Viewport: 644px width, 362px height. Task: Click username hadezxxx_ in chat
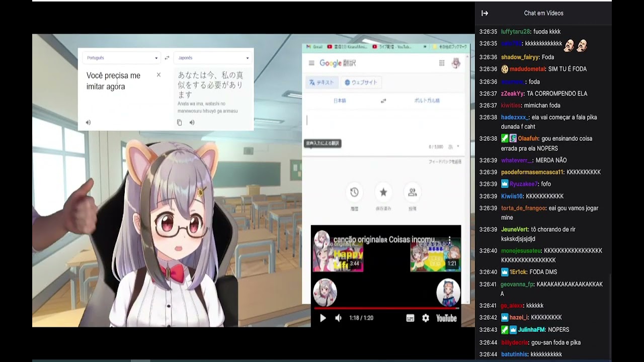pos(515,117)
